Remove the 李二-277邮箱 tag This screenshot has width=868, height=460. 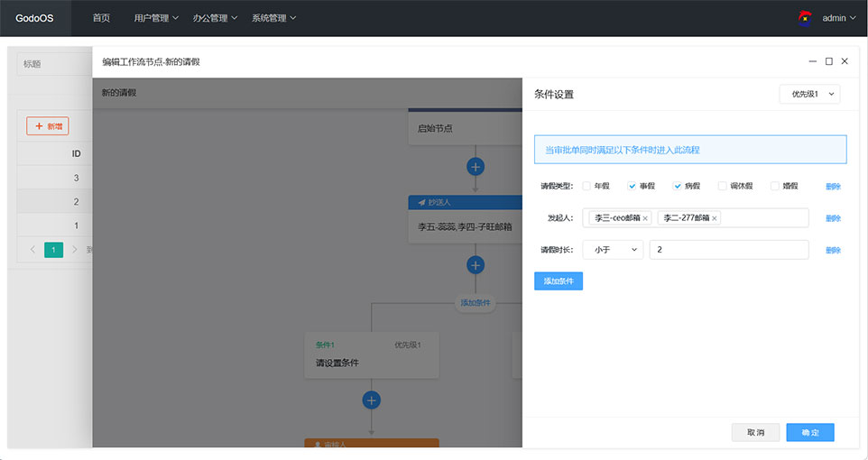coord(714,218)
